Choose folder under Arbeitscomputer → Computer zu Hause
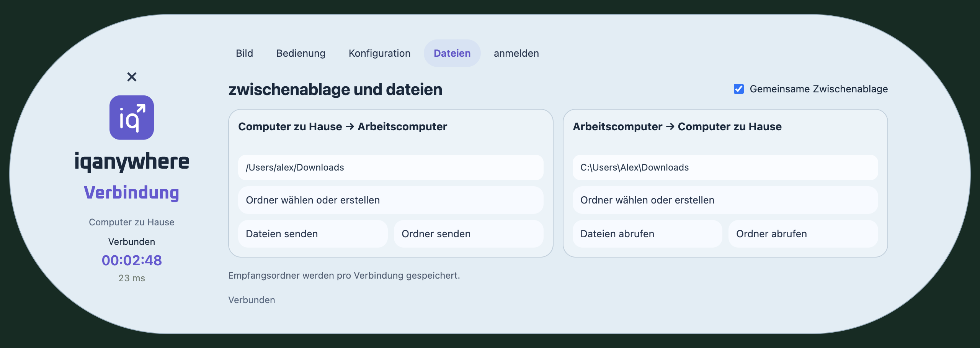The width and height of the screenshot is (980, 348). 725,200
